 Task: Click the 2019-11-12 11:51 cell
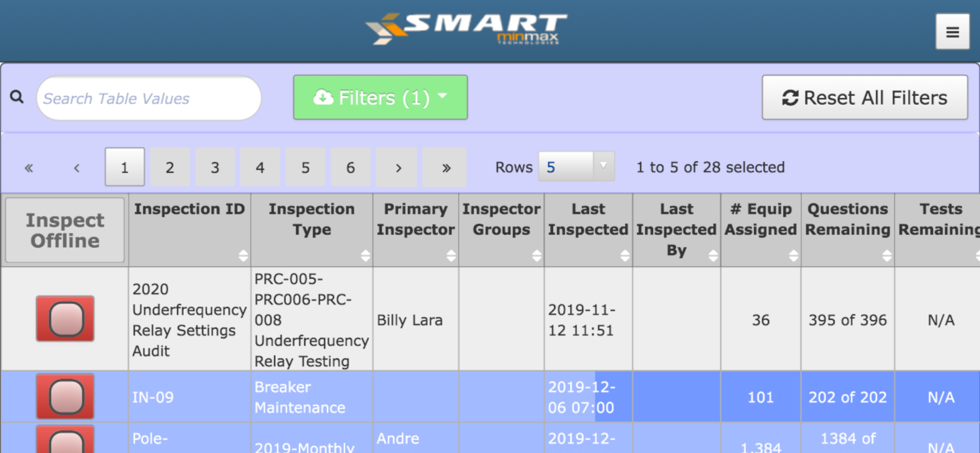[x=588, y=319]
